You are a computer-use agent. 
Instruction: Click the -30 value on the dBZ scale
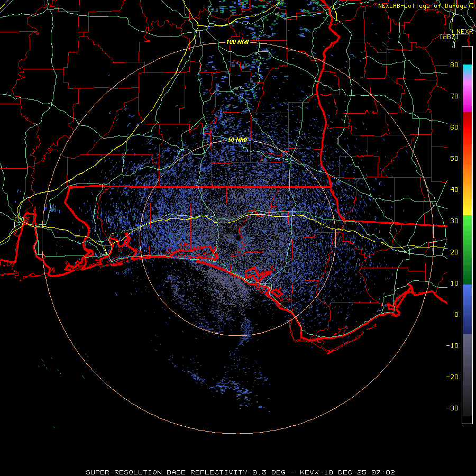(452, 408)
